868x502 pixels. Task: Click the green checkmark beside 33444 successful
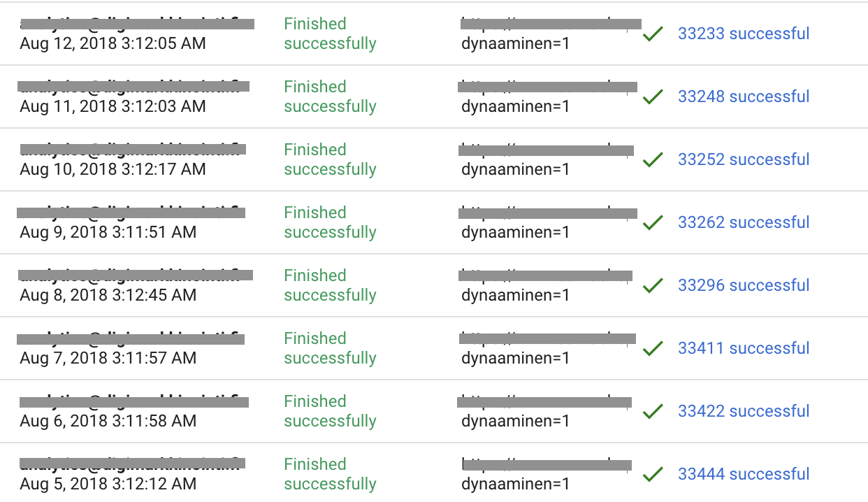653,474
